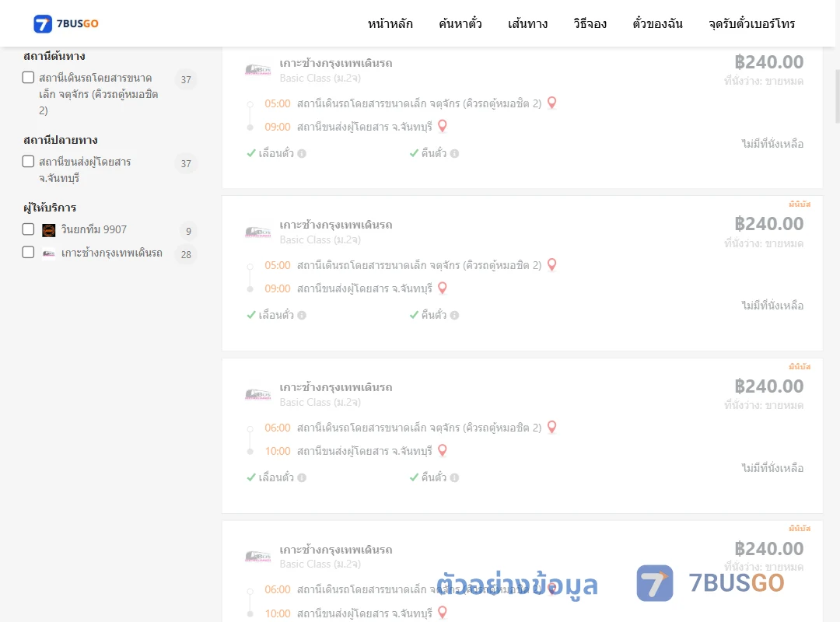
Task: Click info icon beside เลื่อนตั๋ว in second card
Action: click(302, 316)
